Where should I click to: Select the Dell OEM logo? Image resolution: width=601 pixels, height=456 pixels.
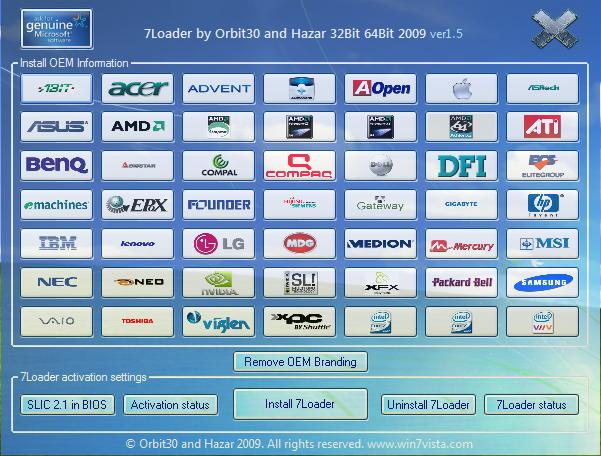pyautogui.click(x=381, y=166)
